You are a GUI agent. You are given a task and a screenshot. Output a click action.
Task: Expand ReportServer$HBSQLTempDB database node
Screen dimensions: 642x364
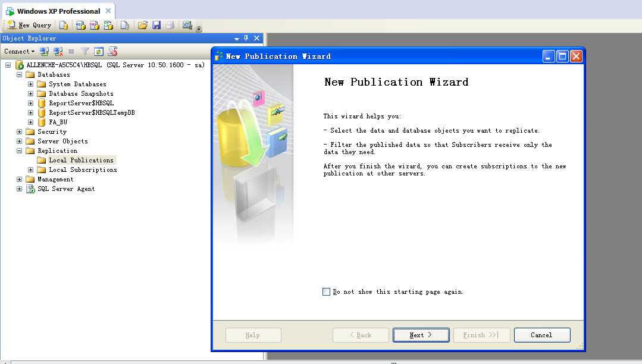(x=31, y=112)
